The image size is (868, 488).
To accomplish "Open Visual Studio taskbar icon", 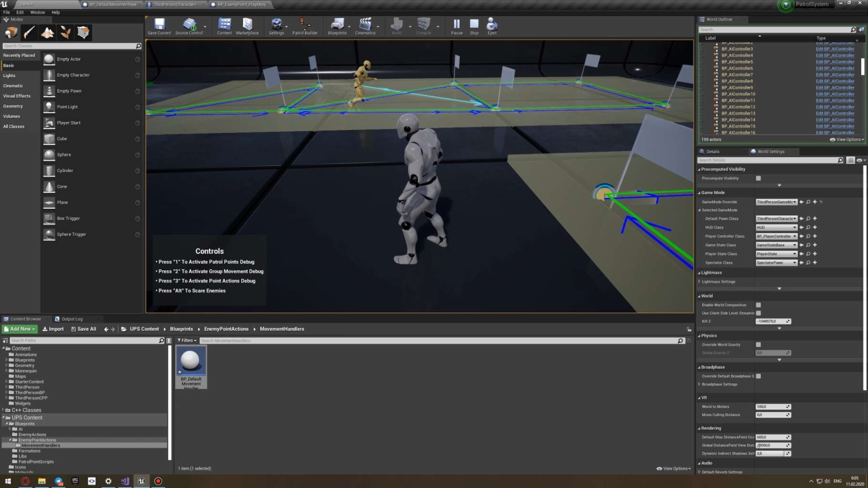I will (x=125, y=481).
